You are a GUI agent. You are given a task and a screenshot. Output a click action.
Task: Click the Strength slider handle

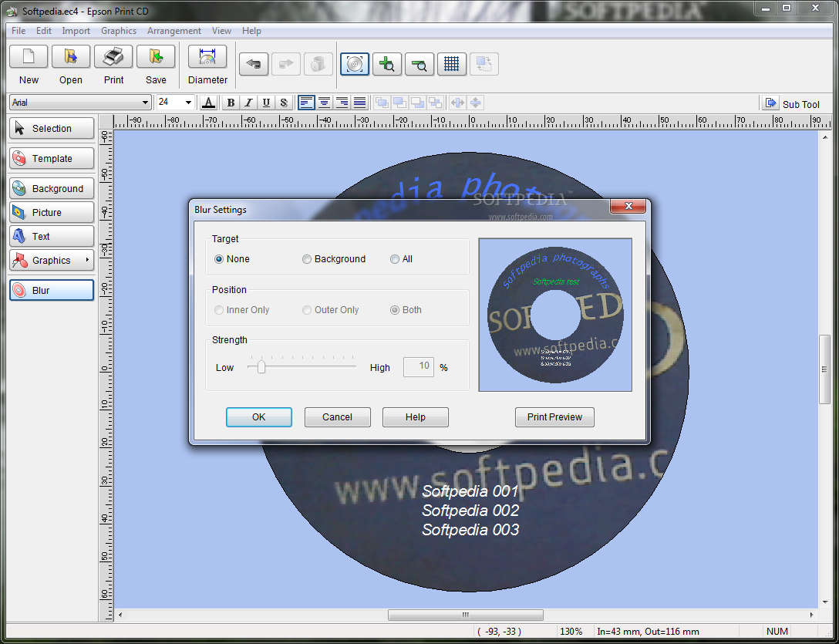coord(261,366)
